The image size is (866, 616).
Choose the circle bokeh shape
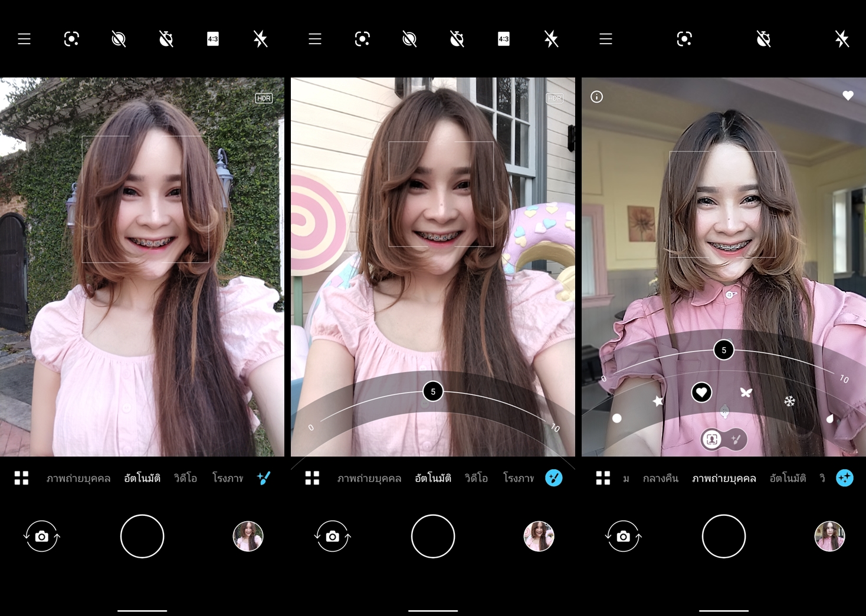coord(617,418)
